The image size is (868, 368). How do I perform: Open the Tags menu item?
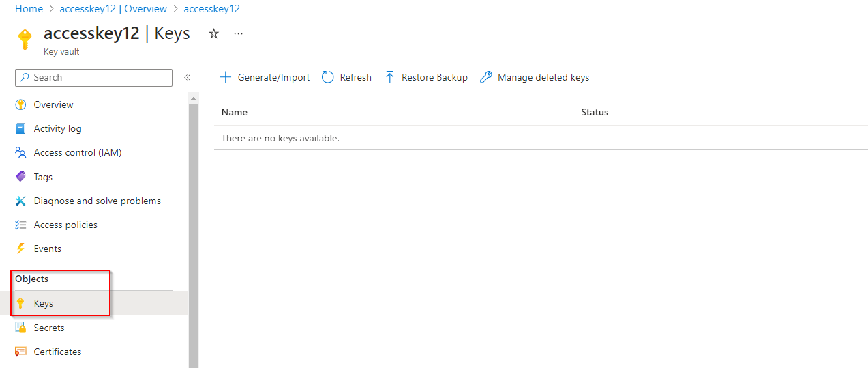coord(43,177)
